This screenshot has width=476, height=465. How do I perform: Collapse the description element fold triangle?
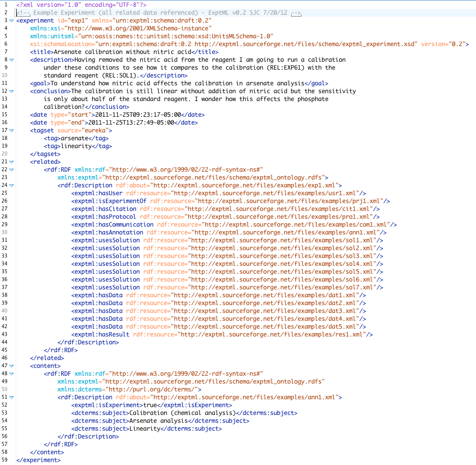(11, 59)
